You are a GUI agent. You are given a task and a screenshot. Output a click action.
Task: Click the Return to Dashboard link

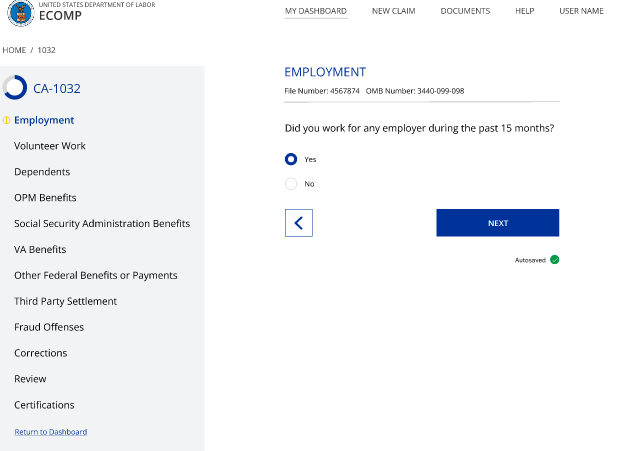51,432
